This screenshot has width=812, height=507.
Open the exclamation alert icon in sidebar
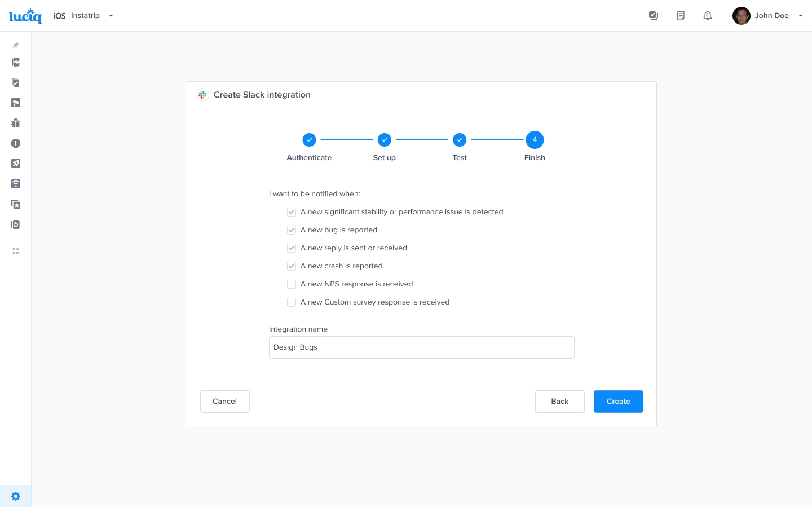pos(16,143)
